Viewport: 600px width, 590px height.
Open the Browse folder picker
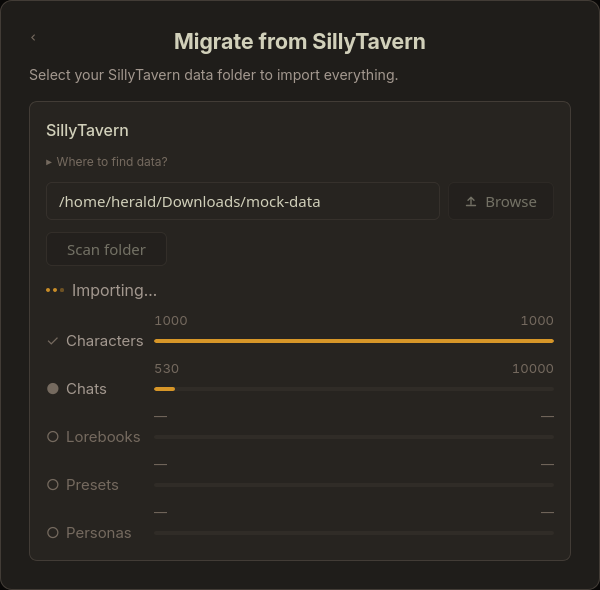point(501,201)
